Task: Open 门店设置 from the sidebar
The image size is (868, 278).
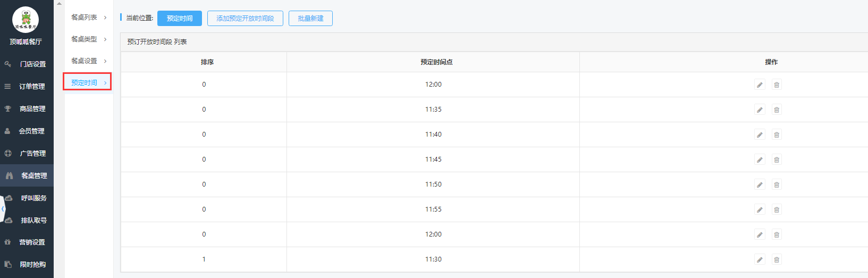Action: point(27,64)
